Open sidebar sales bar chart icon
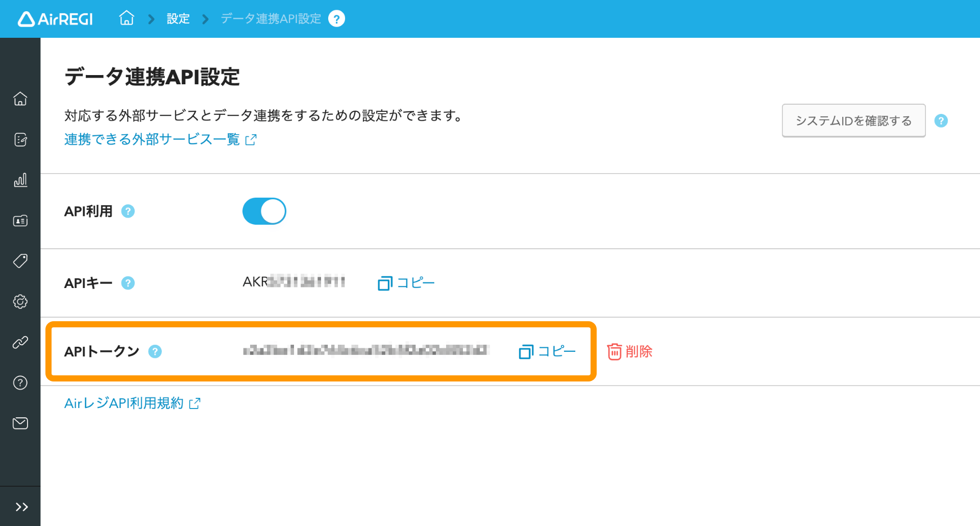 [x=20, y=180]
